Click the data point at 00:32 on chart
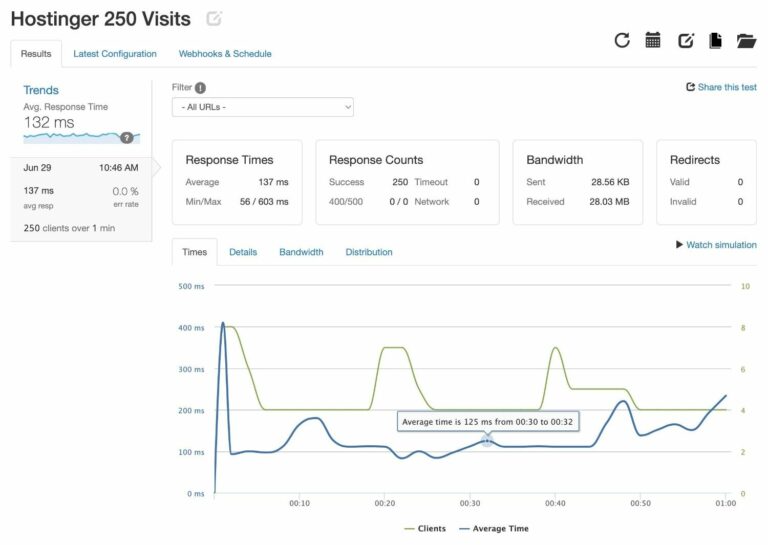Viewport: 768px width, 545px height. click(487, 440)
